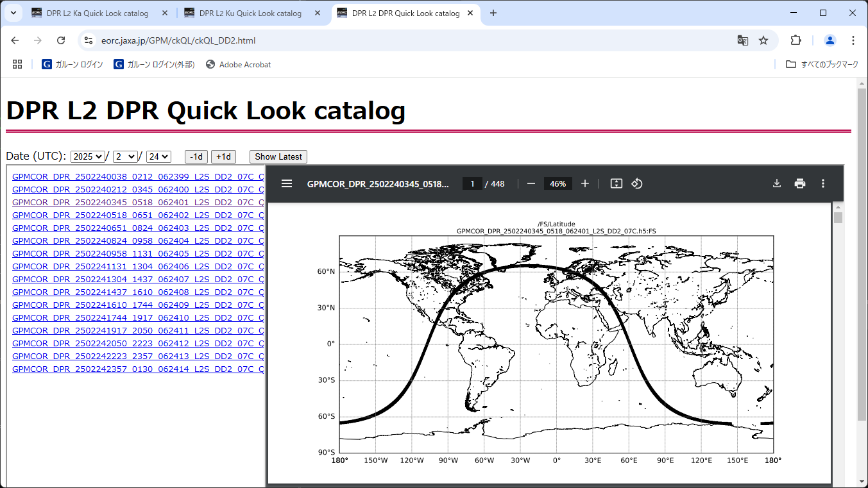Screen dimensions: 868x488
Task: Open file link 2502240824_0958_062404
Action: click(x=138, y=240)
